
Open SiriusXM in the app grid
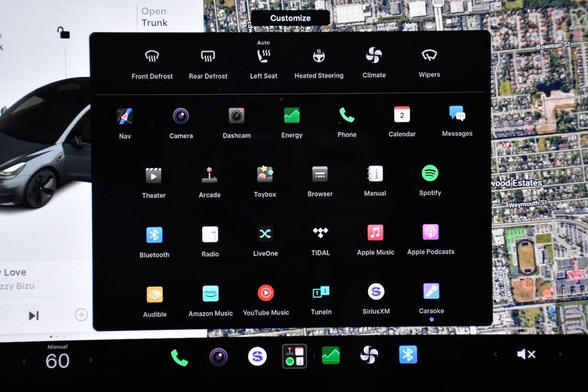[x=376, y=299]
